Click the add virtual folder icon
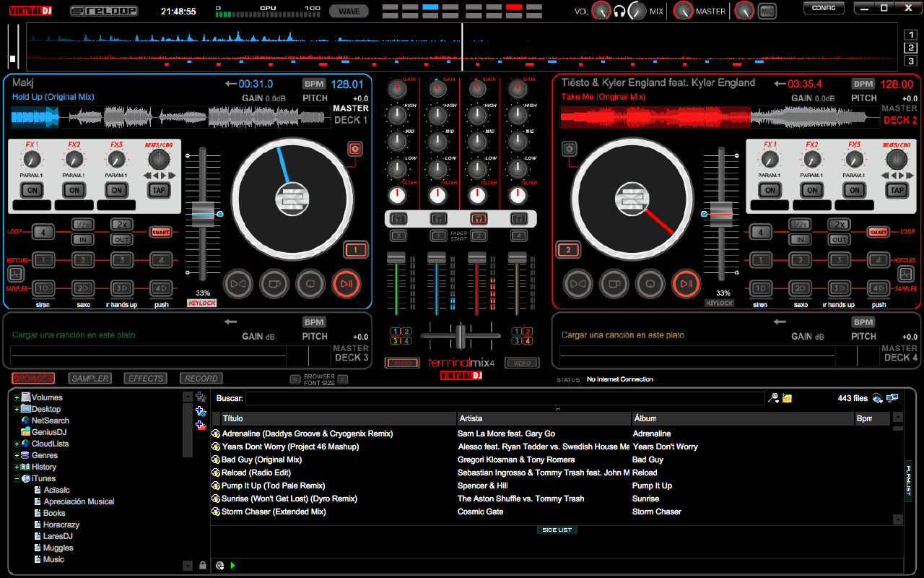This screenshot has height=578, width=924. pyautogui.click(x=201, y=426)
